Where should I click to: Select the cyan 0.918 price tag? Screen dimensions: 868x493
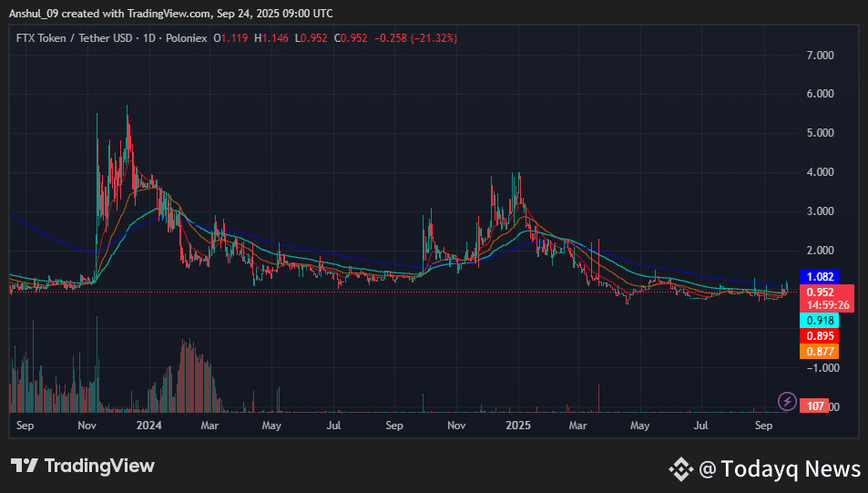815,321
